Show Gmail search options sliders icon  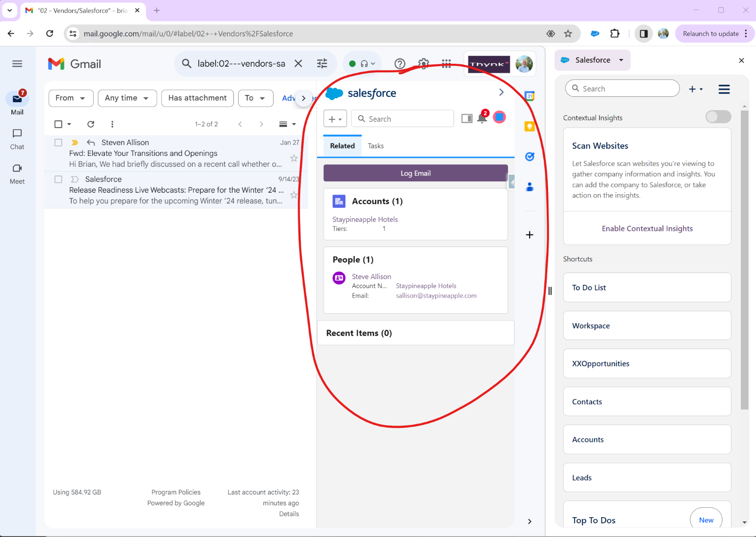tap(322, 63)
